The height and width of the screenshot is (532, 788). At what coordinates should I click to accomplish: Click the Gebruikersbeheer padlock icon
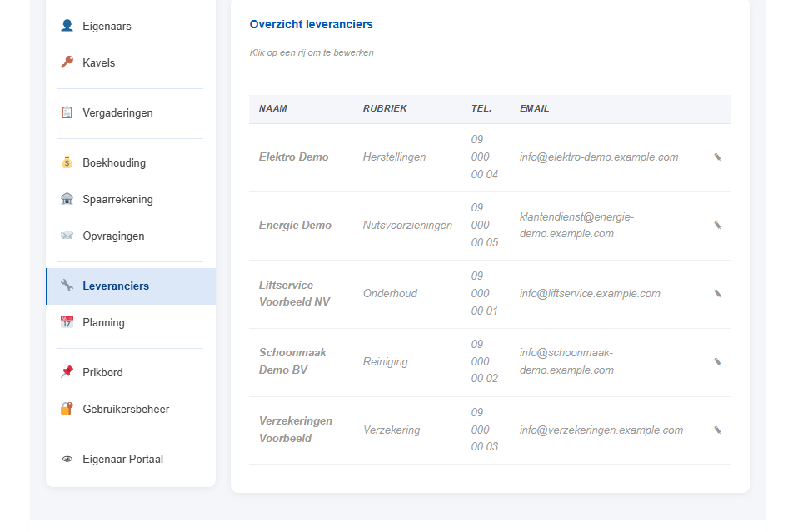(67, 409)
